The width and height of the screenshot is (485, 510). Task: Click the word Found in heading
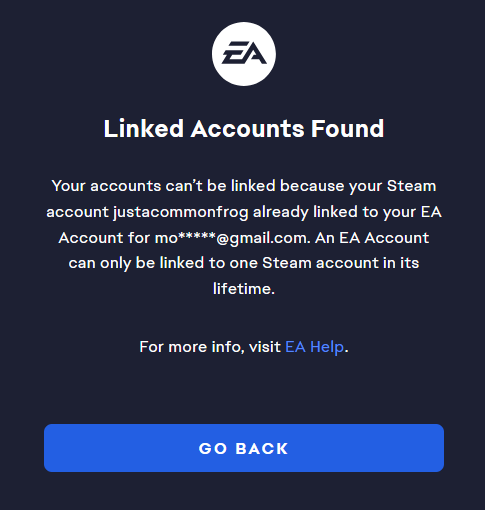coord(347,129)
